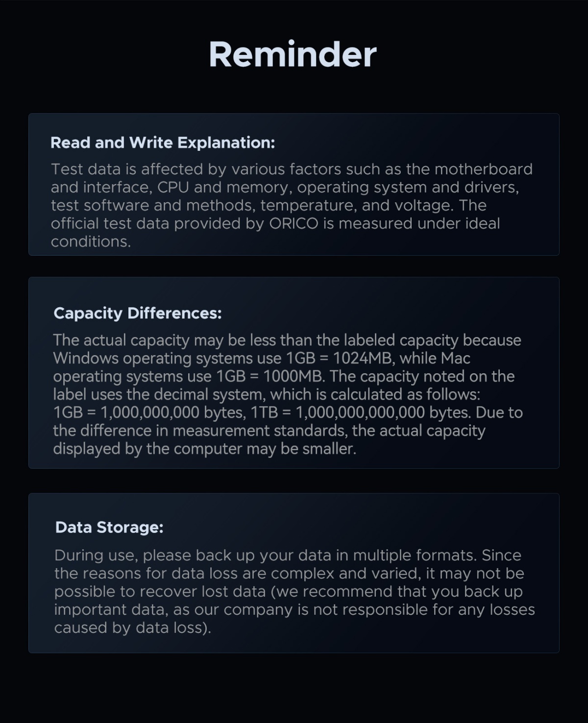Select the word Windows in capacity section
Image resolution: width=588 pixels, height=723 pixels.
point(86,358)
